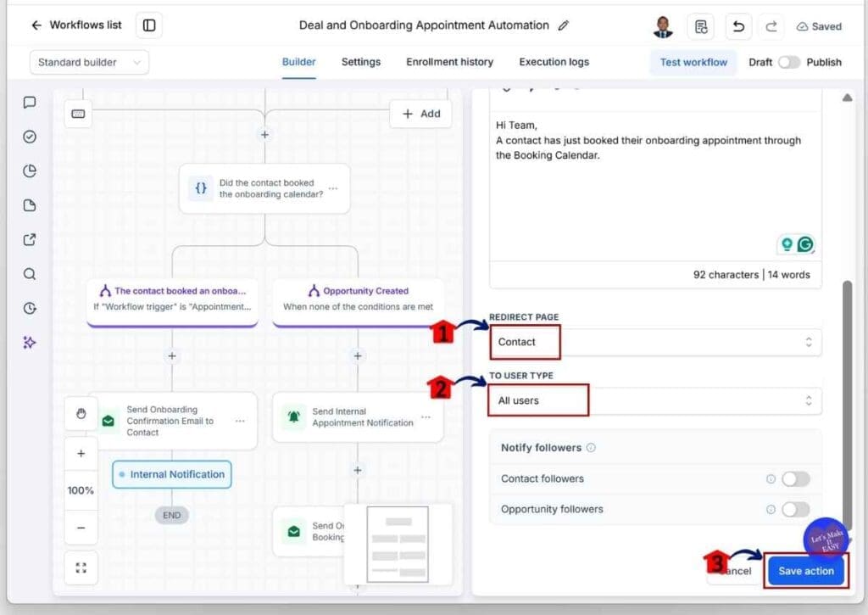
Task: Redo the last change
Action: (x=771, y=26)
